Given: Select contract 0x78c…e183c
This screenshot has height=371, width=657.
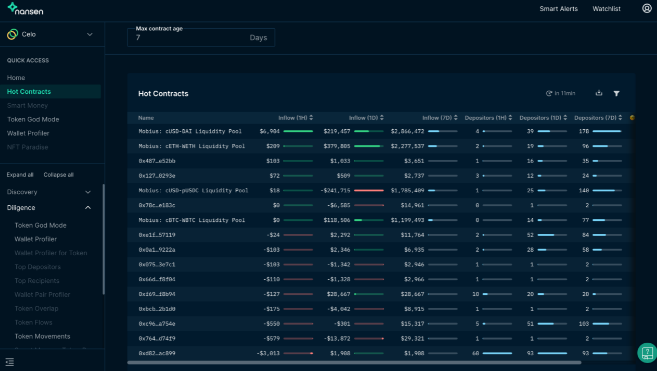Looking at the screenshot, I should pyautogui.click(x=157, y=205).
